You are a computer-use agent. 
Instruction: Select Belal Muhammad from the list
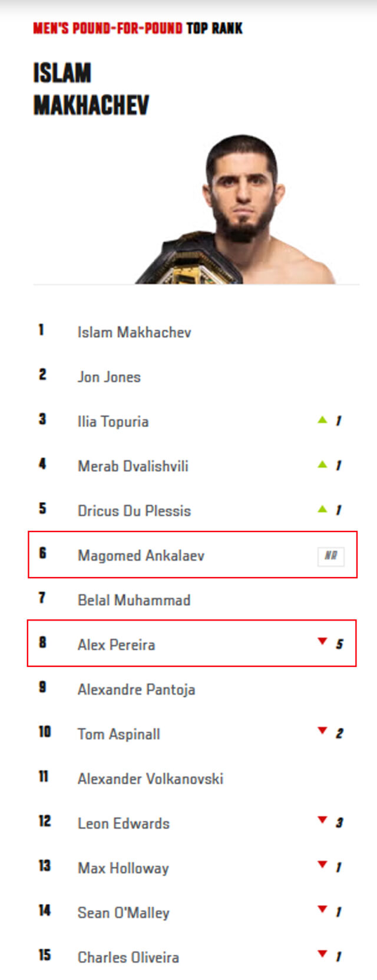134,600
